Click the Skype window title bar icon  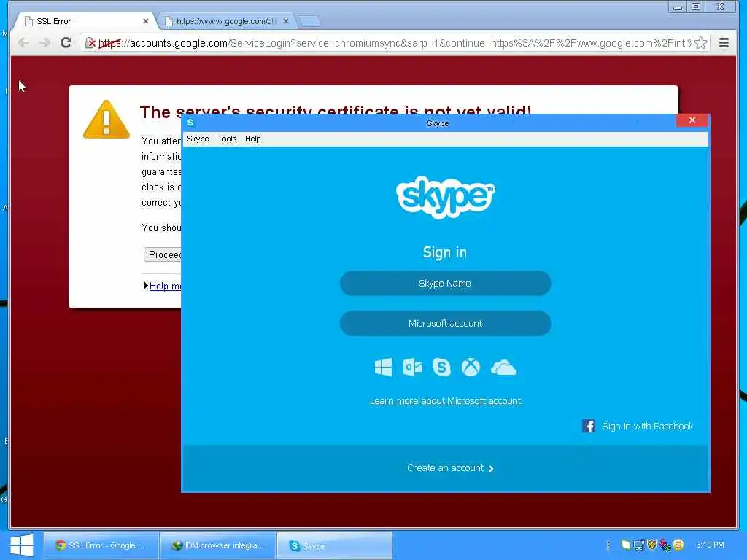pos(190,122)
